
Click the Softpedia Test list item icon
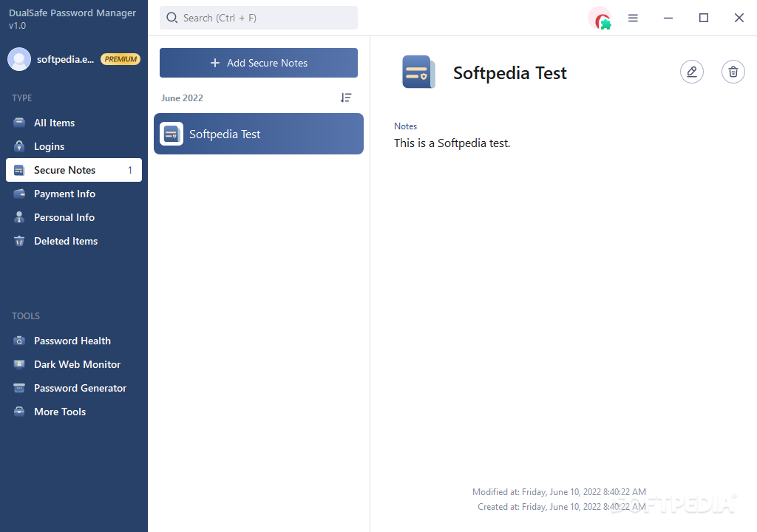(172, 134)
